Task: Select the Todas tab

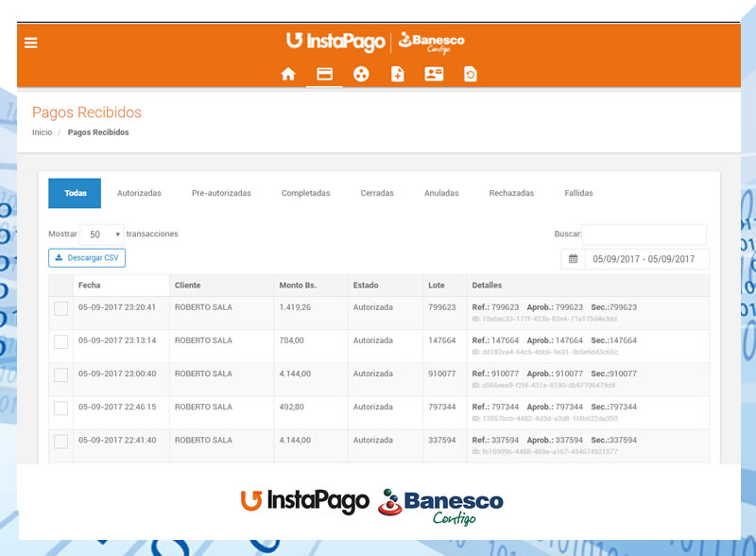Action: (x=75, y=193)
